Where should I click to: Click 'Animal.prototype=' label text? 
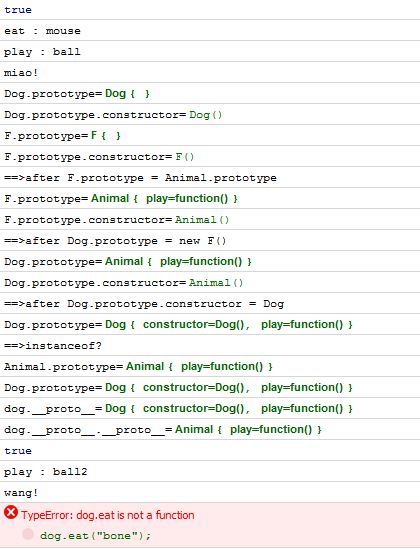coord(64,367)
